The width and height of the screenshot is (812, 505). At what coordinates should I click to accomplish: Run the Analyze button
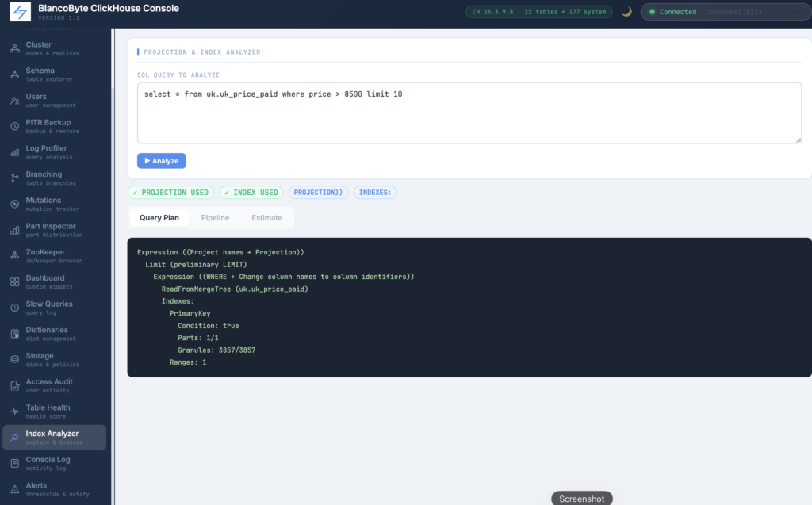[x=162, y=161]
